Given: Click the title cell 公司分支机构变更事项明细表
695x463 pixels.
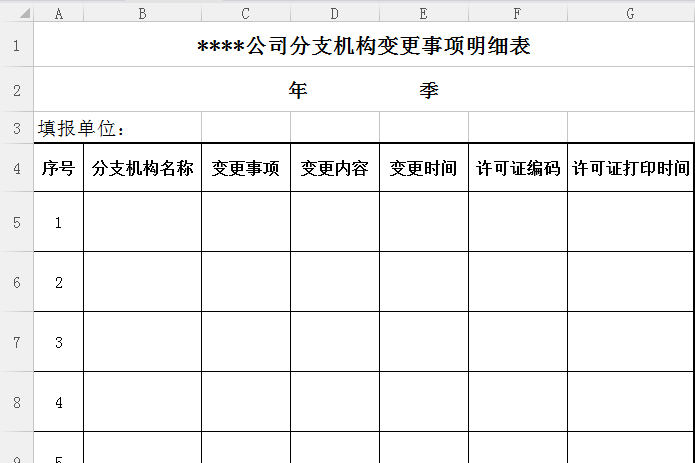Looking at the screenshot, I should pos(364,47).
